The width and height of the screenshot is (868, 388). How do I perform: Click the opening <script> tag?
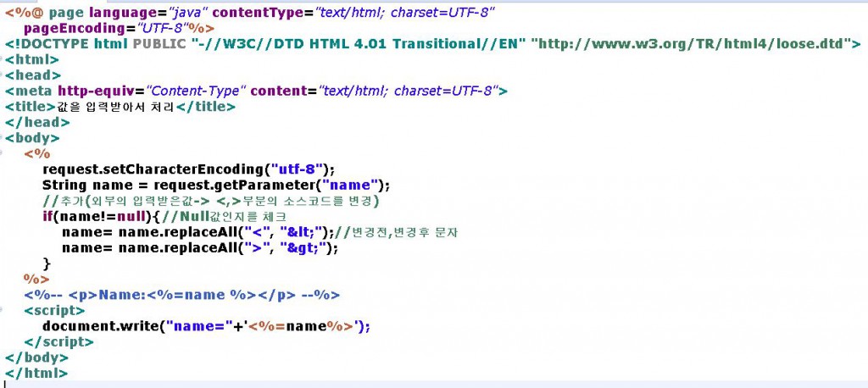tap(54, 311)
